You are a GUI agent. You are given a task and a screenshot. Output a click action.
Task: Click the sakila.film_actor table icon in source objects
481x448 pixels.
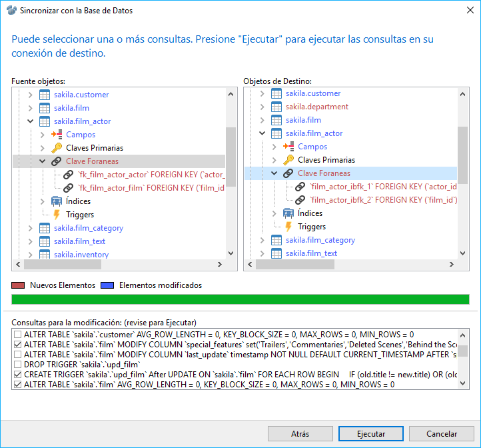(45, 121)
